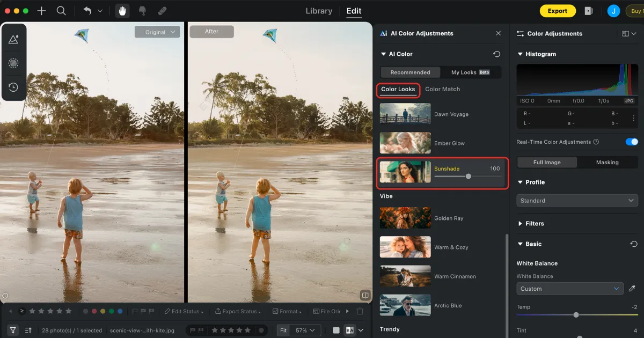The width and height of the screenshot is (644, 338).
Task: Select the Hand pan tool
Action: click(122, 11)
